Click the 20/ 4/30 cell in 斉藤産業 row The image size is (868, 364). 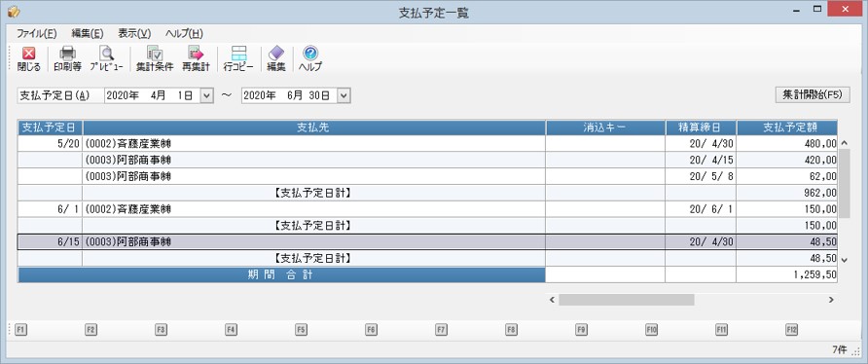click(701, 144)
